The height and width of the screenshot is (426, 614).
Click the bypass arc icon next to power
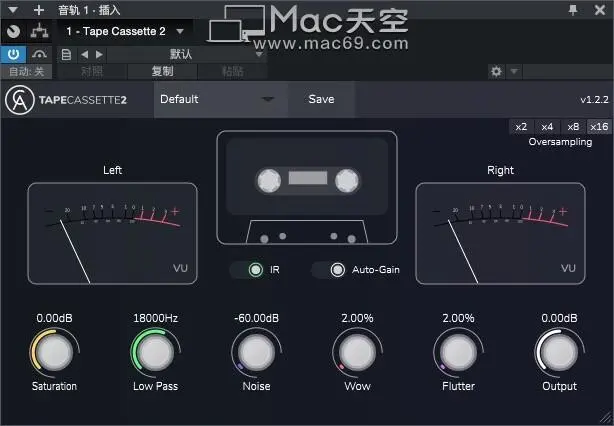coord(40,54)
